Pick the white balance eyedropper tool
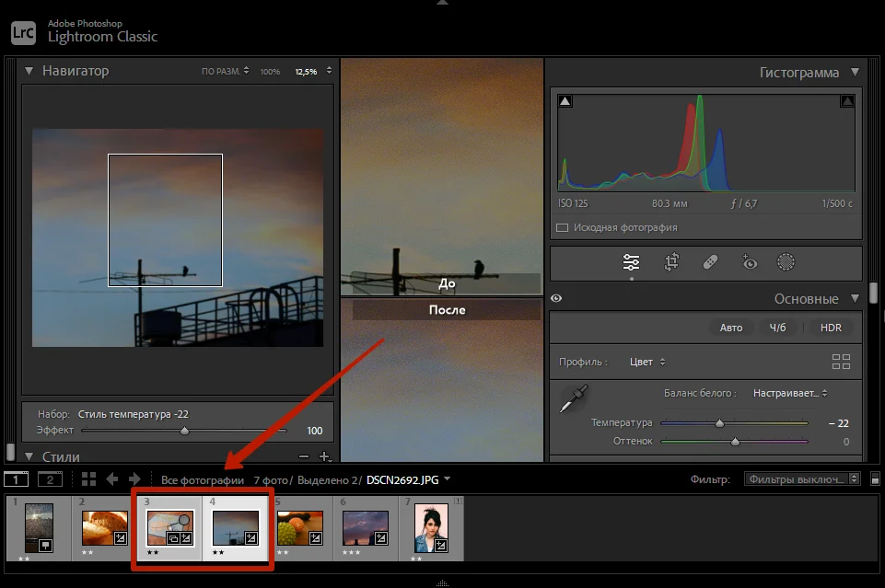The height and width of the screenshot is (588, 885). pyautogui.click(x=574, y=399)
